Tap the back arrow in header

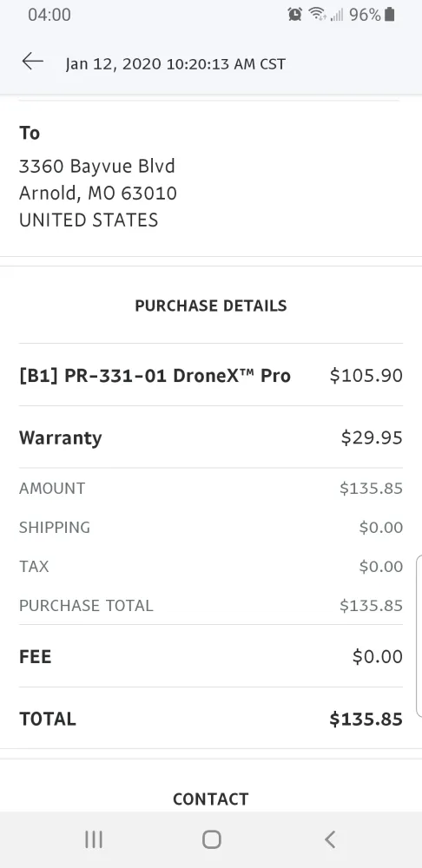(x=33, y=62)
